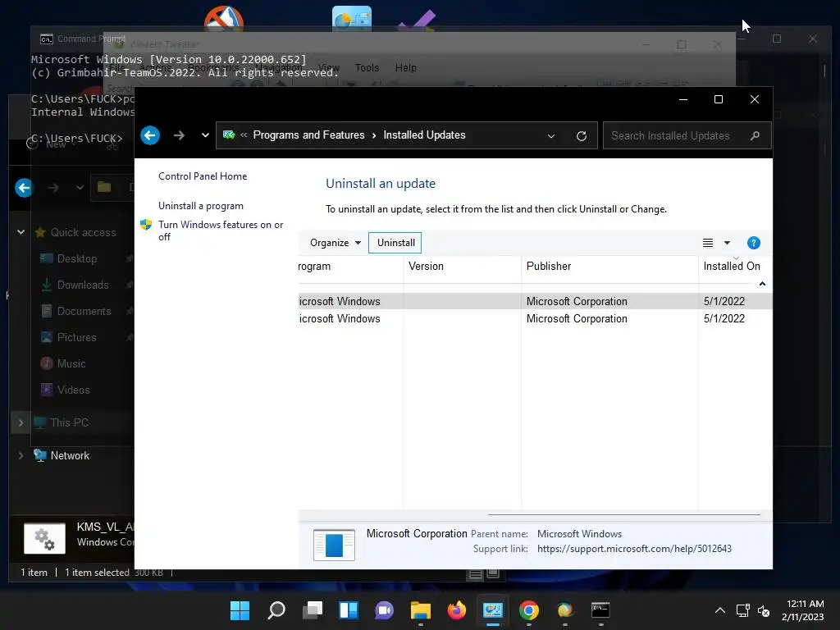Expand This PC in File Explorer
This screenshot has height=630, width=840.
point(21,422)
